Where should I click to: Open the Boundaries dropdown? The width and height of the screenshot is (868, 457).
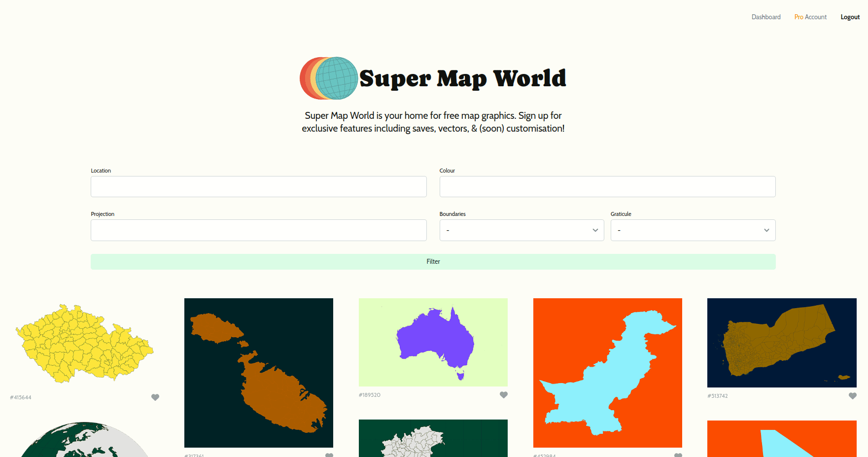pyautogui.click(x=522, y=230)
